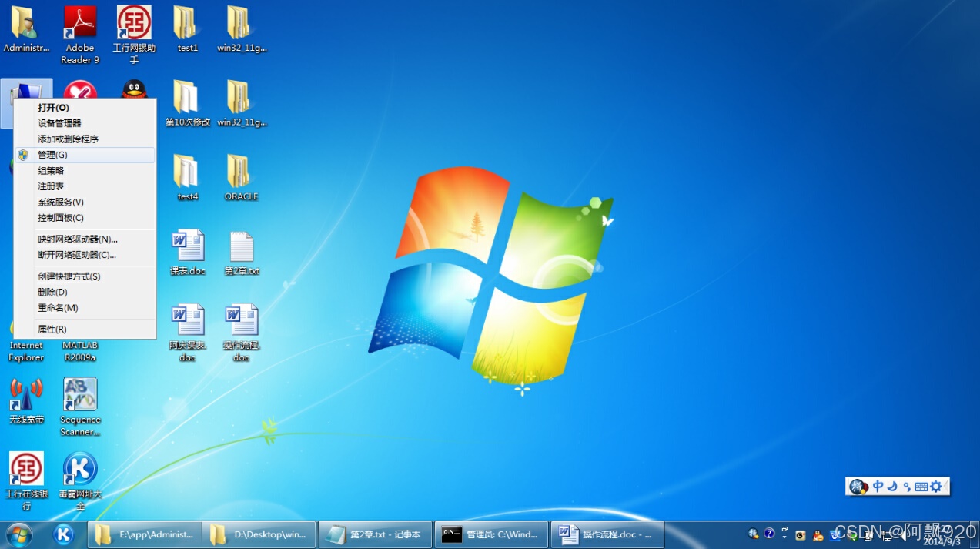The width and height of the screenshot is (980, 549).
Task: Choose 控制面板(C) in context menu
Action: [x=85, y=218]
